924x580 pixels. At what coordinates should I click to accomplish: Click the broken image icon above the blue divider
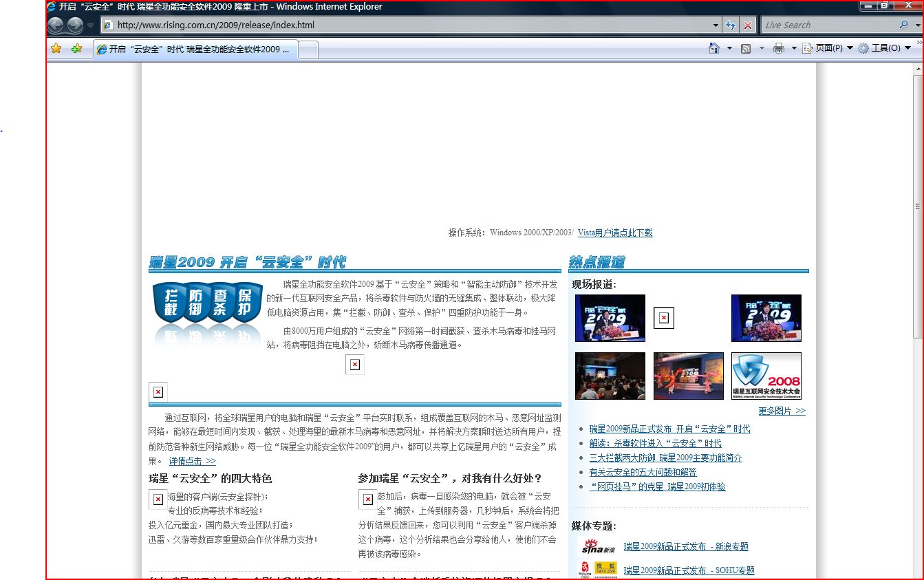click(158, 391)
